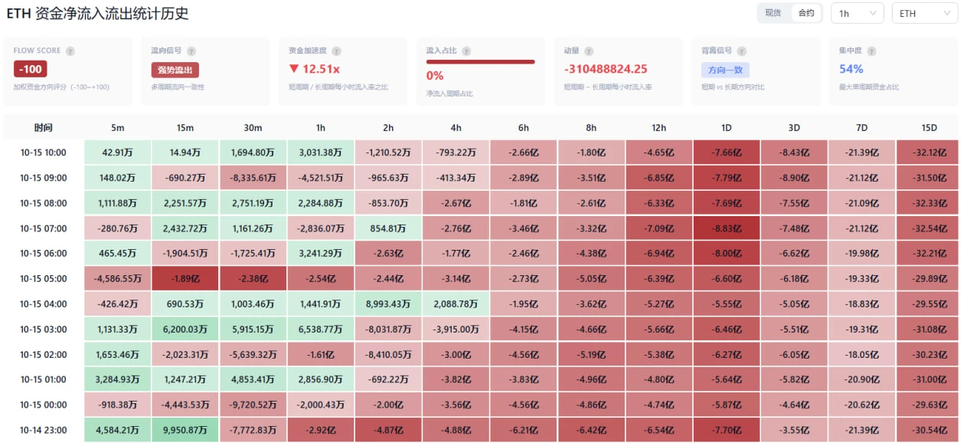
Task: Click the 7D column header
Action: pos(861,127)
